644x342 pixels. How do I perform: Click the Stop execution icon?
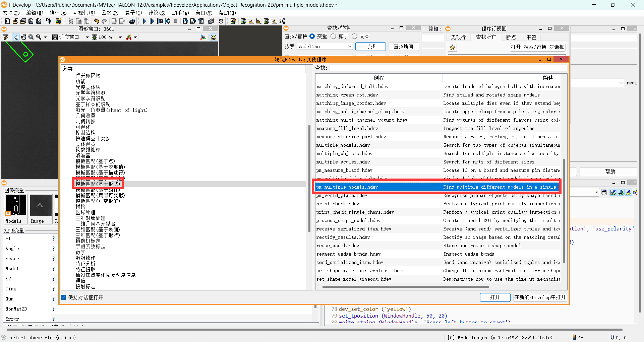(175, 21)
